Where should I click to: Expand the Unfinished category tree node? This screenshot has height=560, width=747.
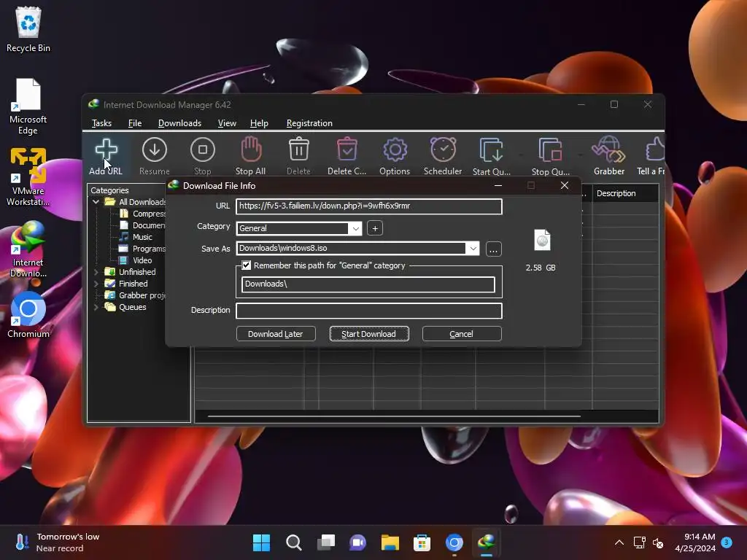[96, 272]
